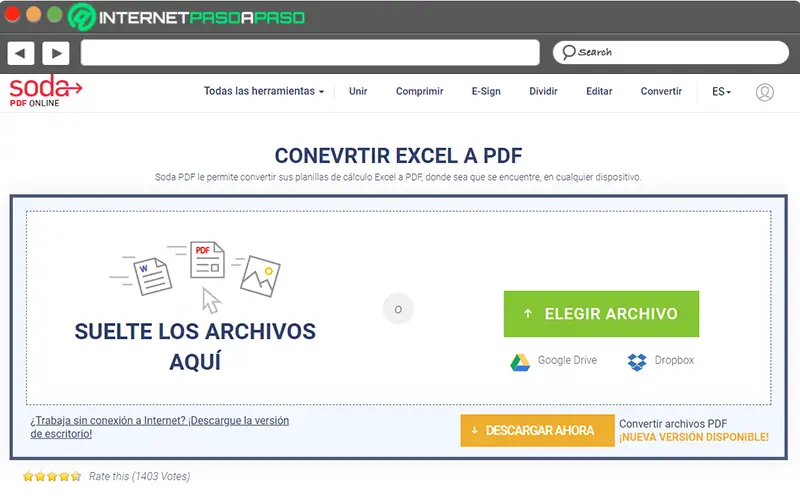
Task: Expand the Todas las herramientas dropdown
Action: point(264,91)
